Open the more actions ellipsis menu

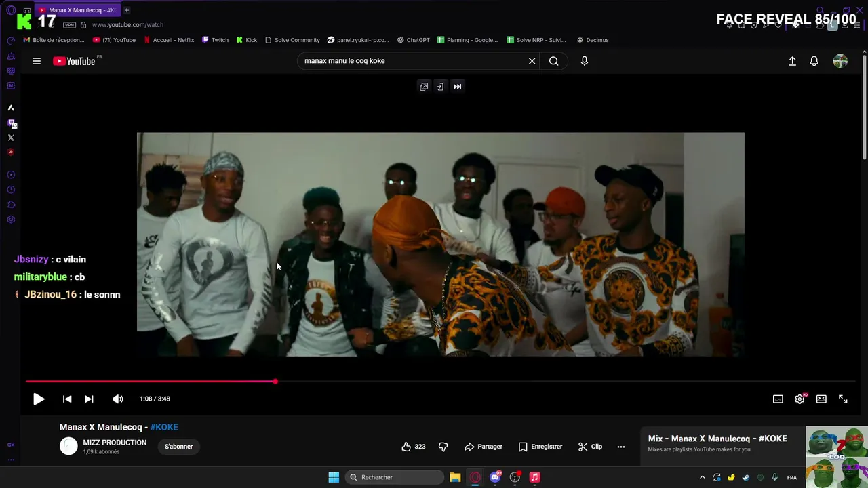621,447
